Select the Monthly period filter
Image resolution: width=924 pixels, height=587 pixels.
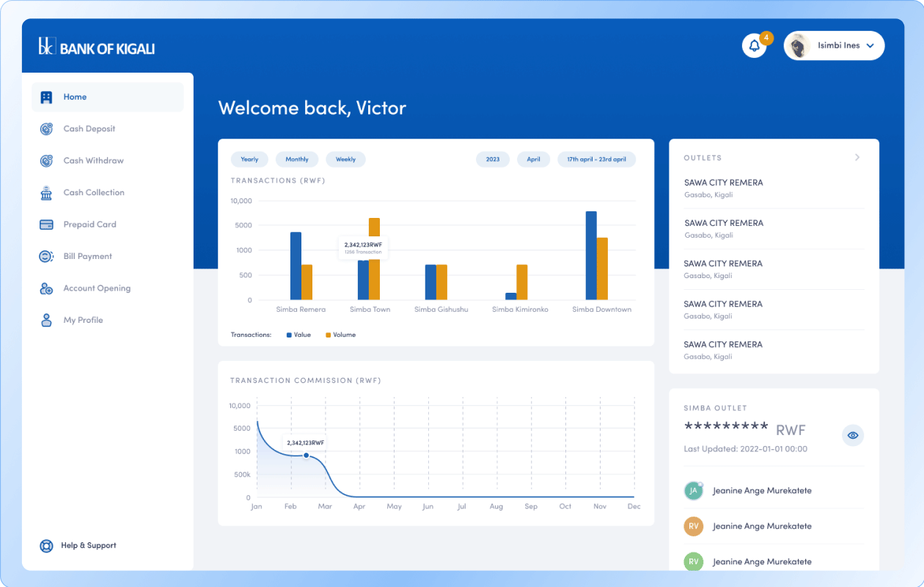click(297, 159)
